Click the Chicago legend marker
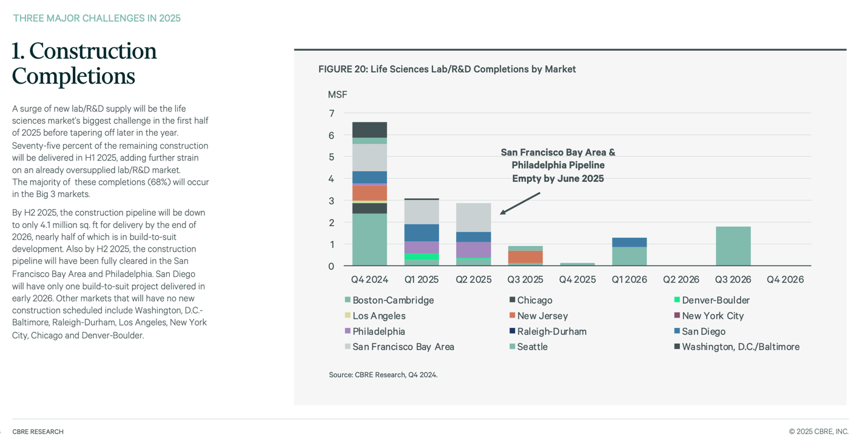This screenshot has height=445, width=868. click(513, 299)
